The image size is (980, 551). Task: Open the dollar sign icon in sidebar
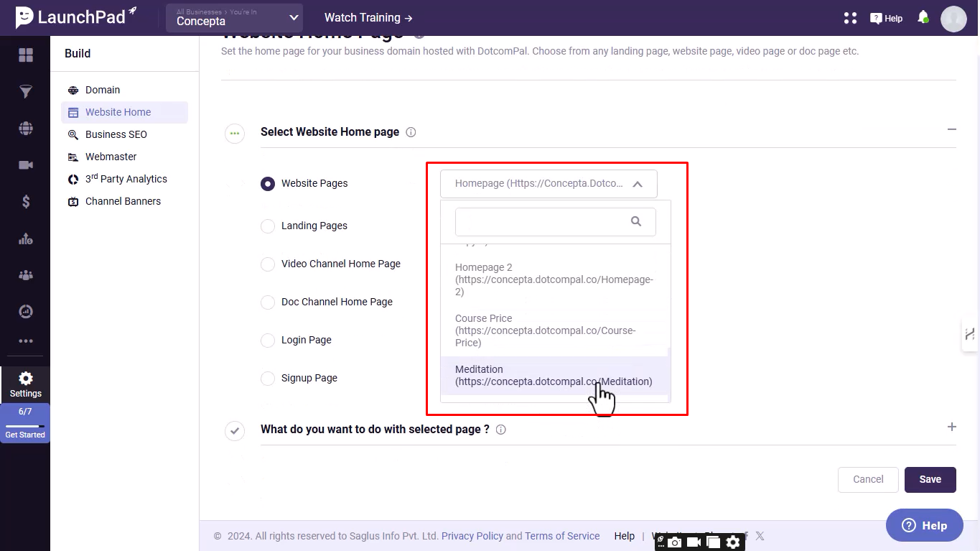[26, 202]
